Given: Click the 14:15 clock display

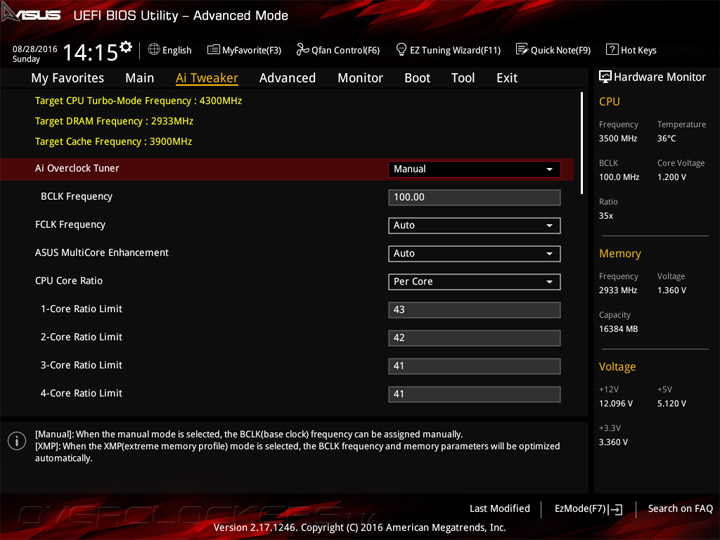Looking at the screenshot, I should click(90, 52).
